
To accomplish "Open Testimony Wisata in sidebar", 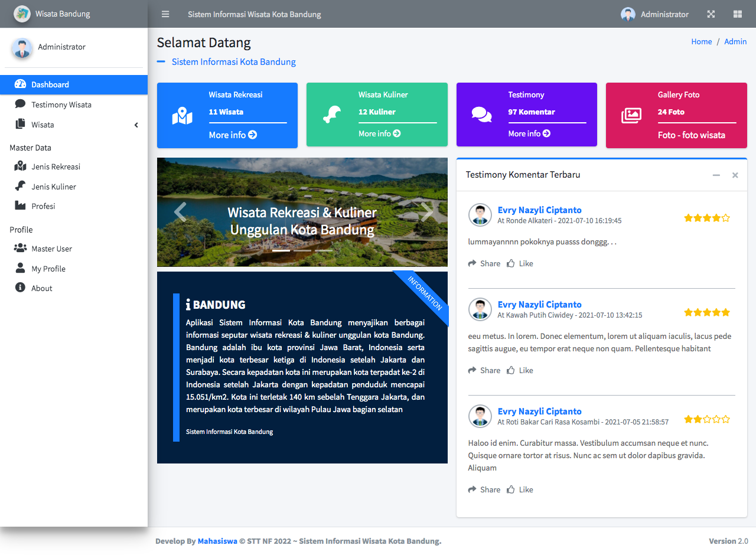I will [61, 105].
